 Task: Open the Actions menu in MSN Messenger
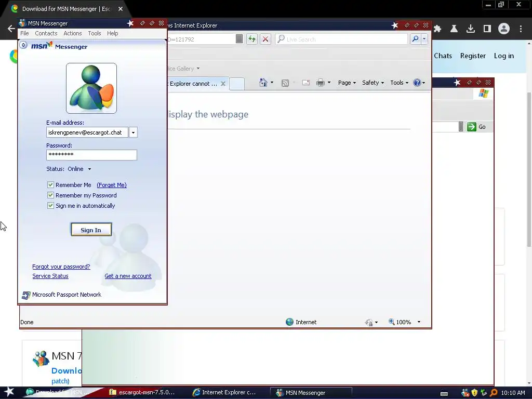[x=73, y=33]
